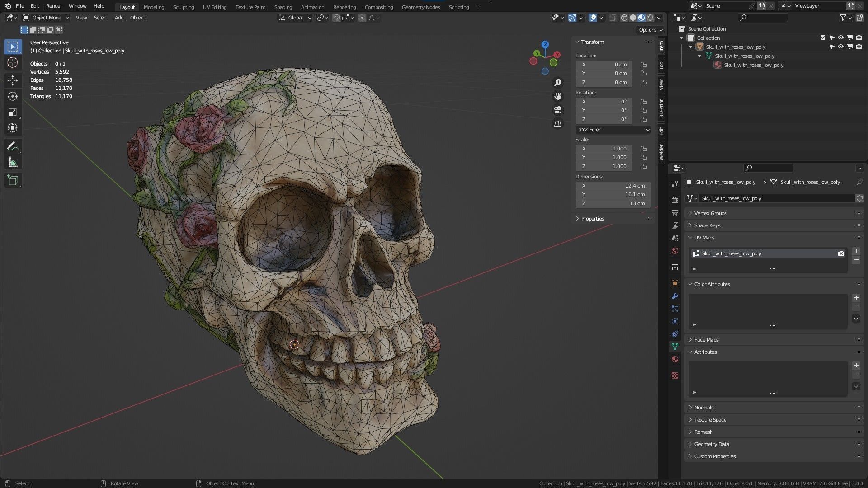868x488 pixels.
Task: Select the Measure tool
Action: point(13,162)
